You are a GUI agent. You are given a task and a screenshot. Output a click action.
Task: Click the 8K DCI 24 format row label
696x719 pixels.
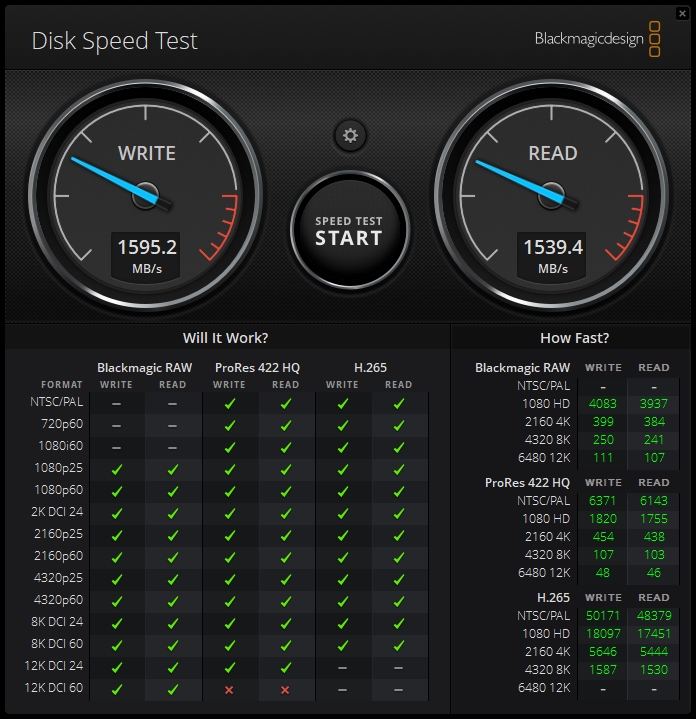pyautogui.click(x=57, y=622)
